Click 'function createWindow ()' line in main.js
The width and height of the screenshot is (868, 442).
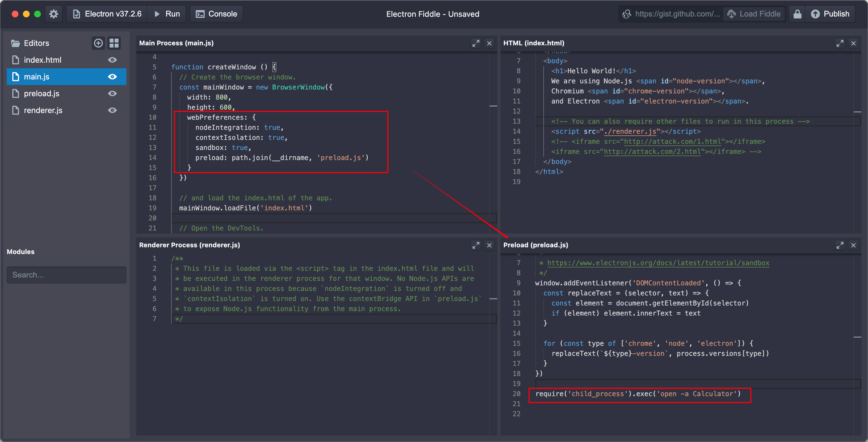coord(224,67)
